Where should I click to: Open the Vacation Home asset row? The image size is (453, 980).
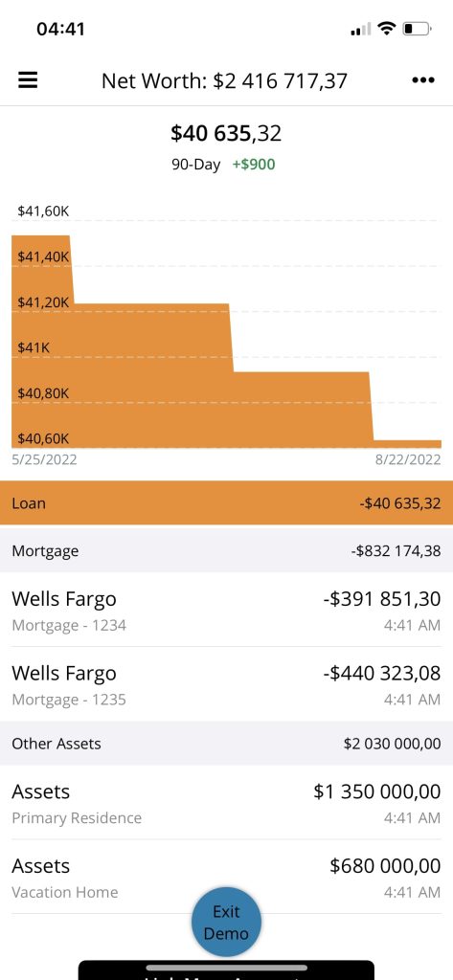226,877
